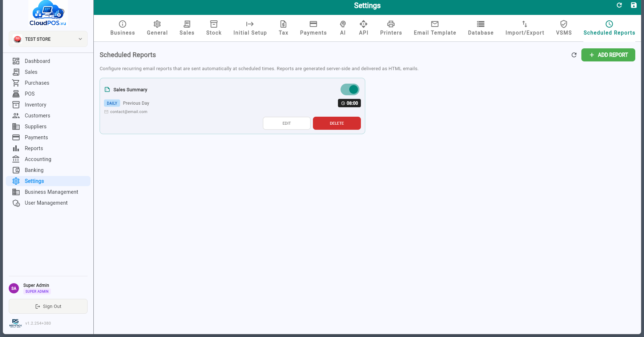Click the envelope icon beside contact@email.com

[x=106, y=112]
